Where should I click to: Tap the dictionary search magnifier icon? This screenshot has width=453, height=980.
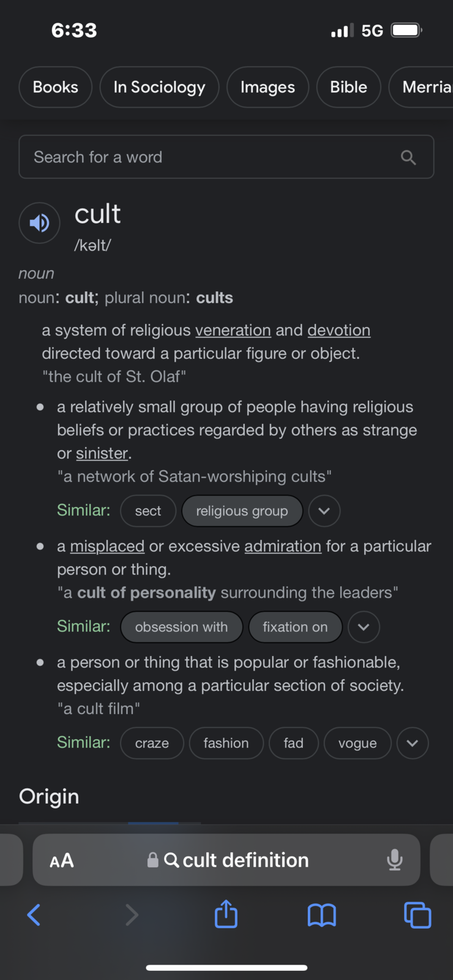click(x=408, y=157)
